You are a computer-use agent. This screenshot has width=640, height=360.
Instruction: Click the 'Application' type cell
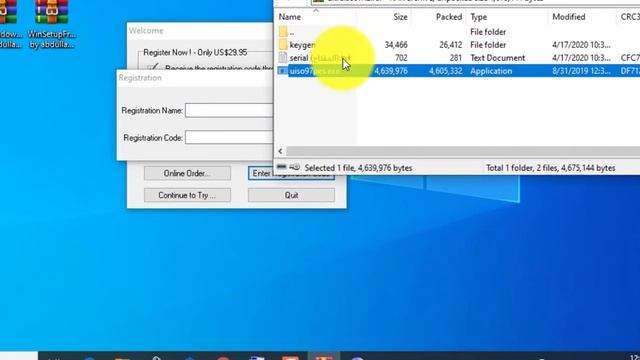(x=491, y=71)
